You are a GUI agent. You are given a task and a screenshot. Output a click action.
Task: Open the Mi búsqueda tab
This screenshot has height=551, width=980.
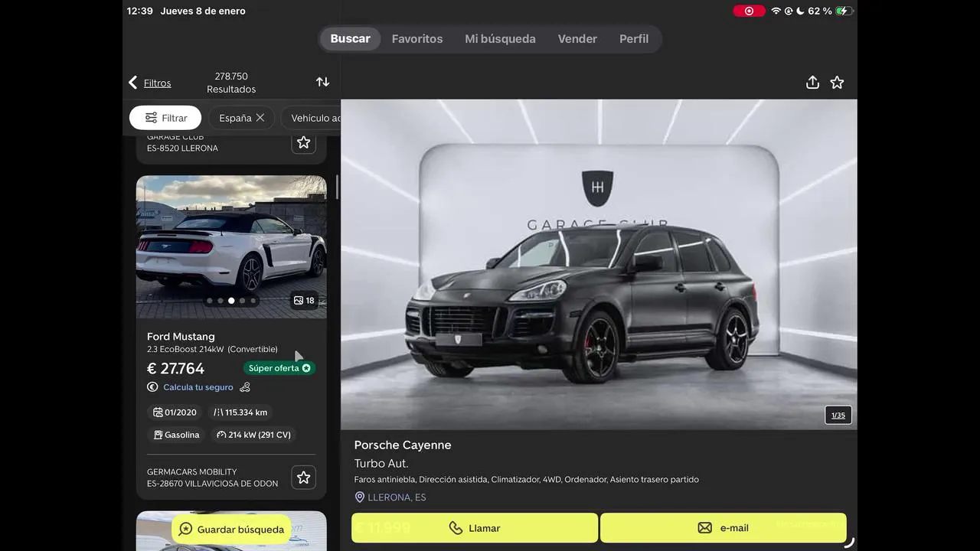500,39
